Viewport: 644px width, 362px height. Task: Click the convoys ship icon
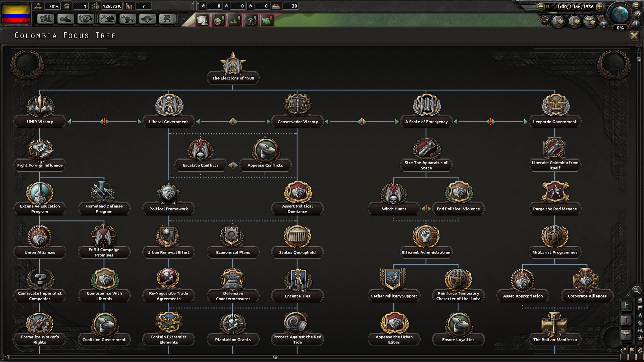276,6
